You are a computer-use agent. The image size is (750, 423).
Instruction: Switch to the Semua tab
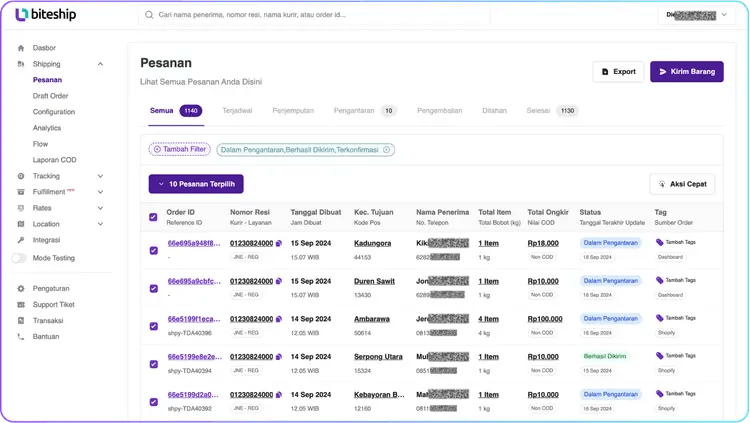coord(176,111)
